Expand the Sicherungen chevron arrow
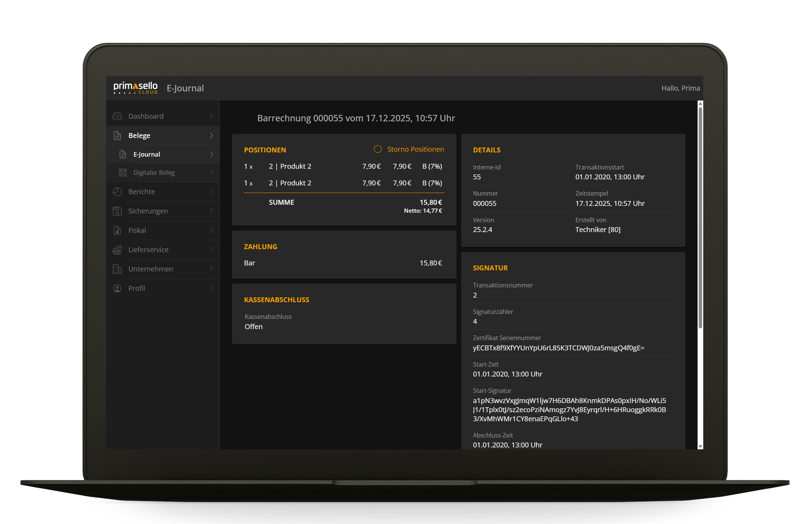812x524 pixels. coord(211,211)
